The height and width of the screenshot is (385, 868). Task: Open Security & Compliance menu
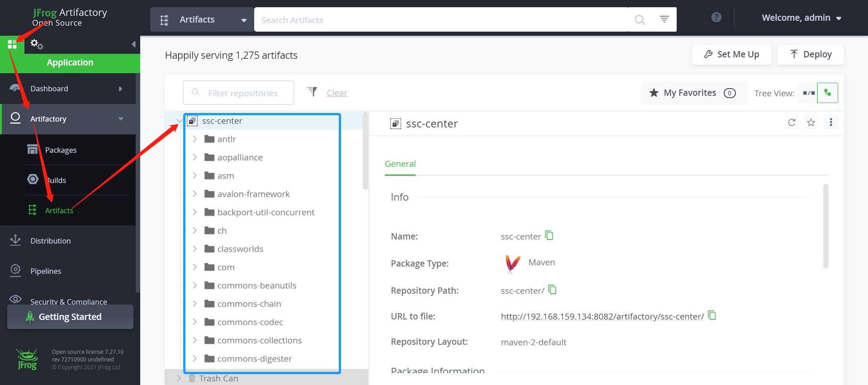pyautogui.click(x=68, y=301)
